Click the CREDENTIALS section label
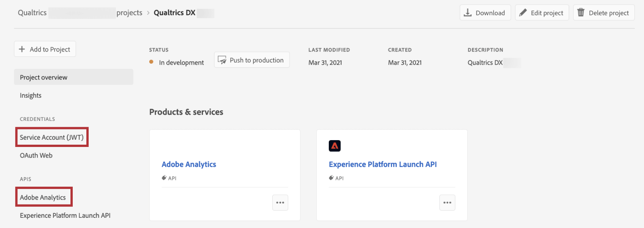Viewport: 644px width, 228px height. click(38, 119)
